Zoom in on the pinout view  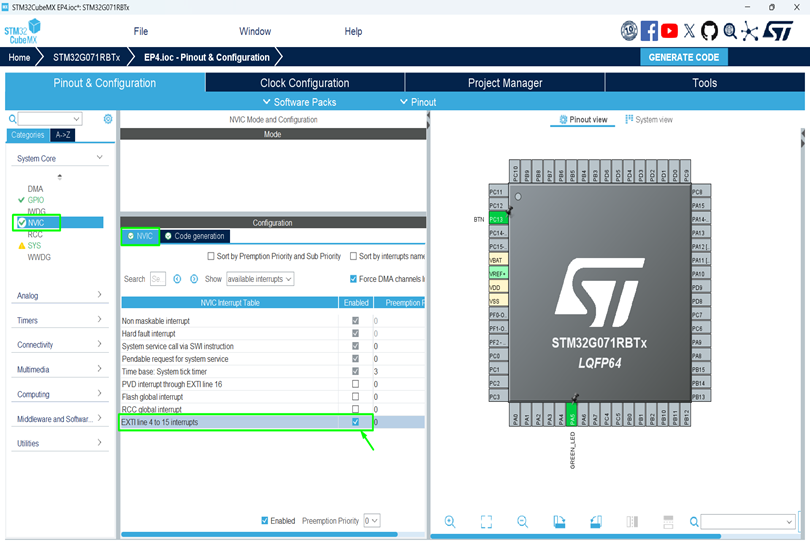pos(450,522)
